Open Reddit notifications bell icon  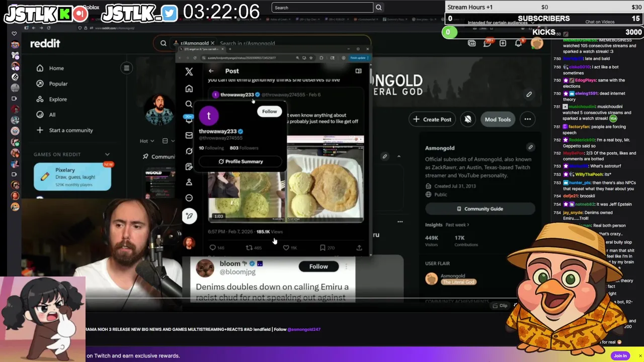[518, 43]
